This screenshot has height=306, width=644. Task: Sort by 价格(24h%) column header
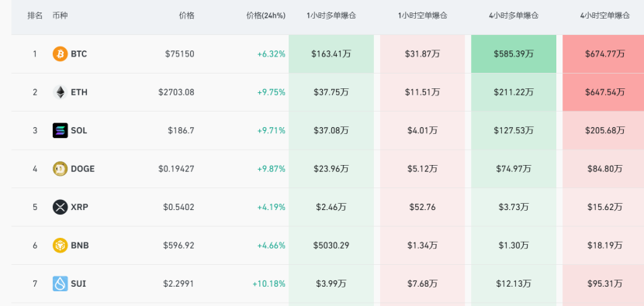[x=265, y=15]
